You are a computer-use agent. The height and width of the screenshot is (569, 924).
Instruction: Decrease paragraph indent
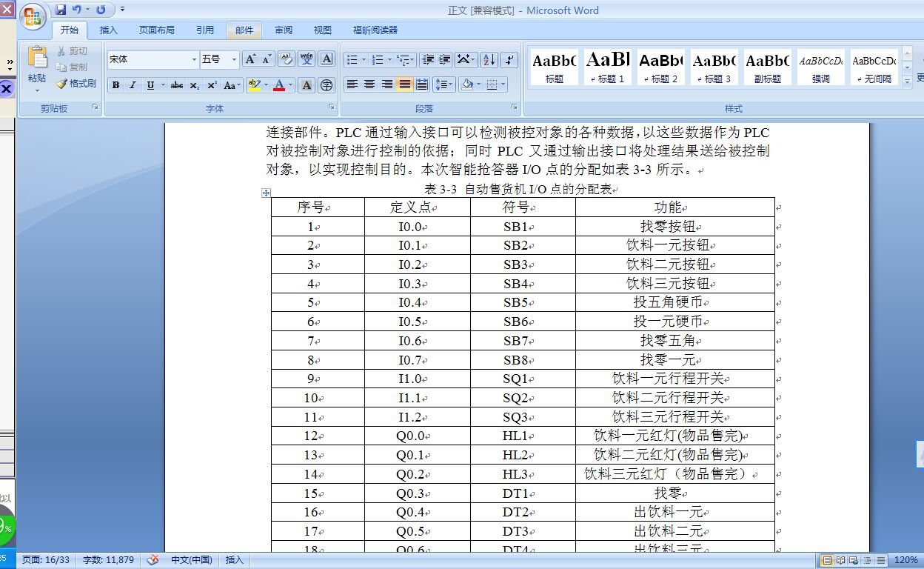tap(427, 59)
